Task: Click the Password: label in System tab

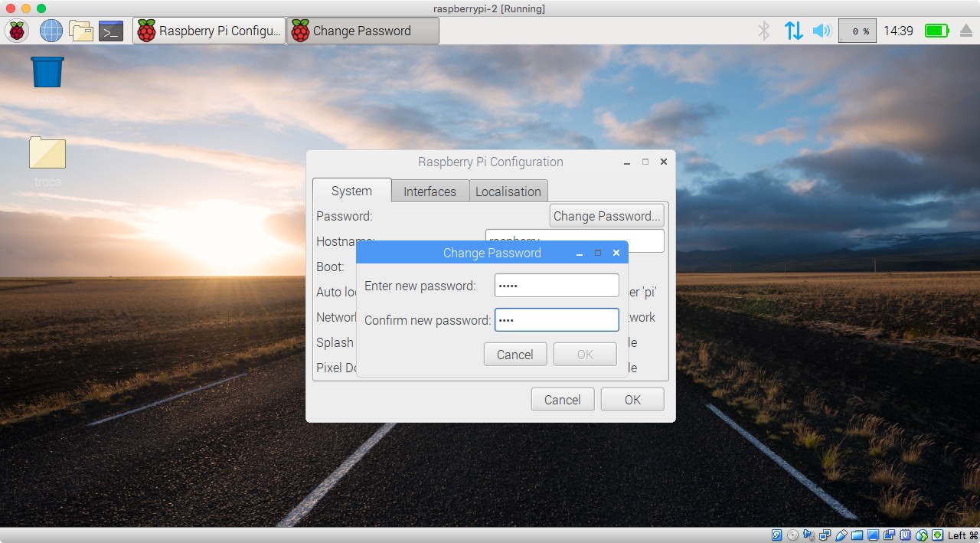Action: pyautogui.click(x=345, y=216)
